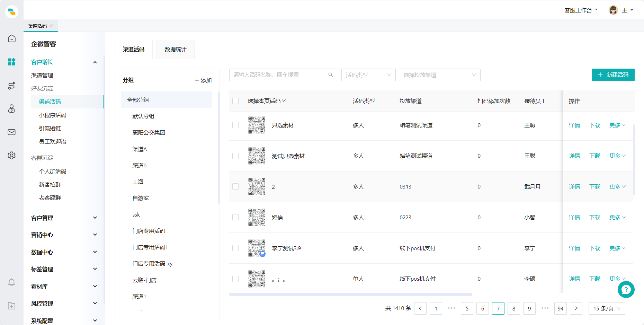Open the 选择投放渠道 dropdown

(440, 75)
